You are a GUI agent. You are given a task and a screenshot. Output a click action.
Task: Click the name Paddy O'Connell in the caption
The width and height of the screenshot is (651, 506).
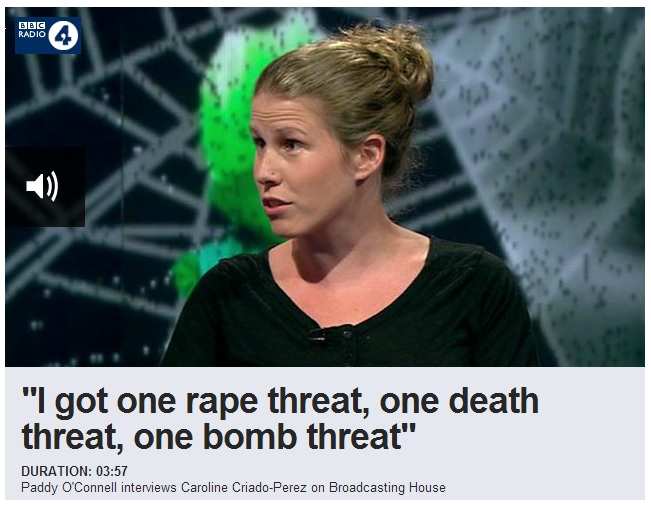point(69,487)
